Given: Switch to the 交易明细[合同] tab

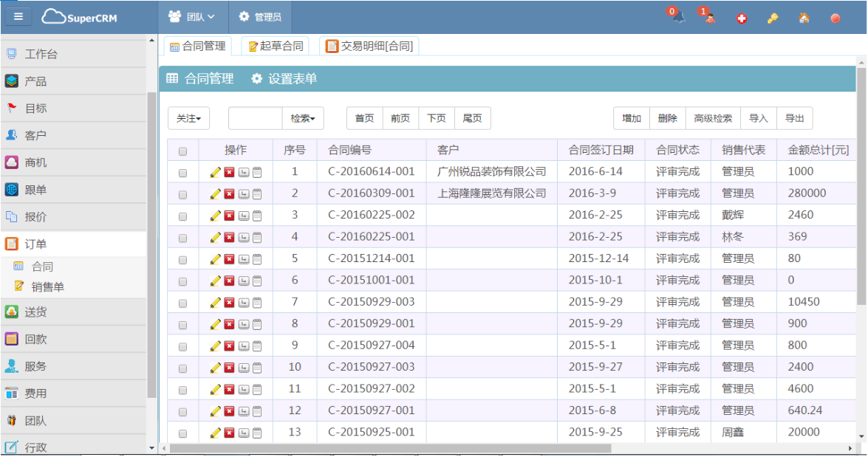Looking at the screenshot, I should tap(369, 47).
